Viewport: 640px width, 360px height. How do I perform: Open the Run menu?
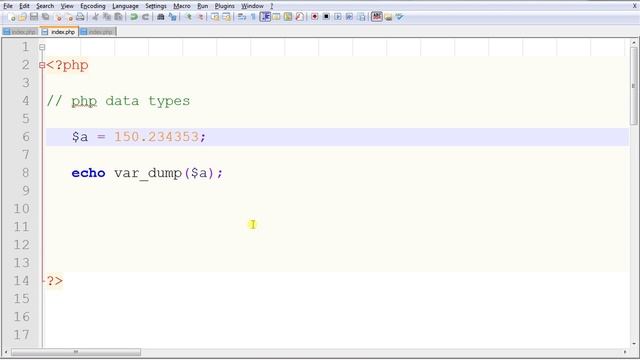tap(202, 6)
